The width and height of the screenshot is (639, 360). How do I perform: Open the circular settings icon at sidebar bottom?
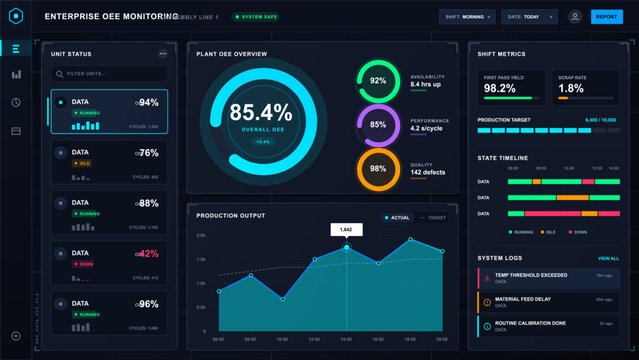coord(16,336)
